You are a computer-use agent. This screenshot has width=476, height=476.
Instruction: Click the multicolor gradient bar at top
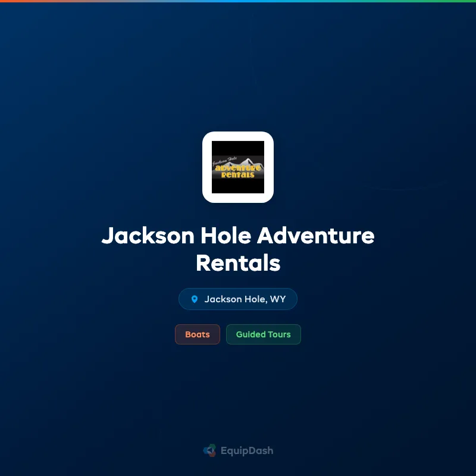pyautogui.click(x=238, y=2)
